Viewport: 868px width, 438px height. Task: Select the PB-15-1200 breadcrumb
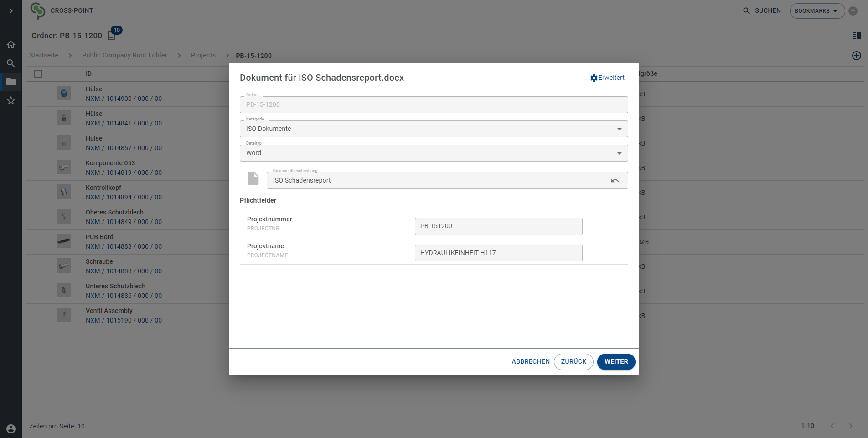(x=253, y=56)
